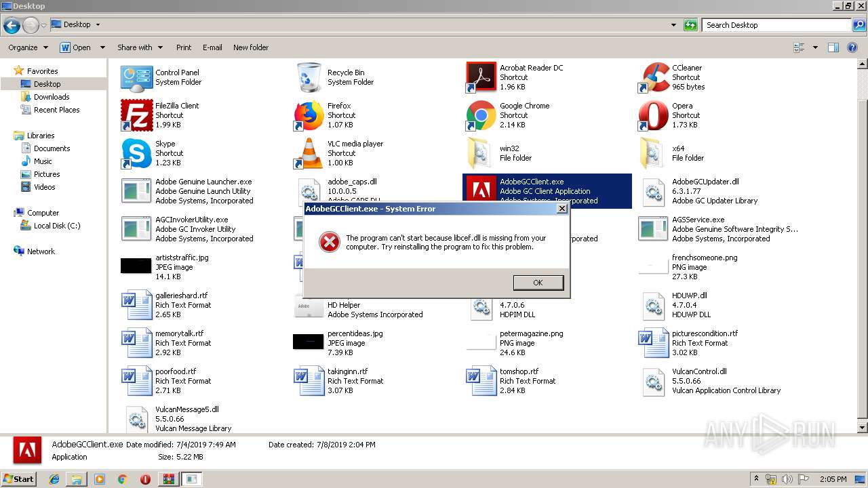Select the x64 file folder icon

pos(652,154)
